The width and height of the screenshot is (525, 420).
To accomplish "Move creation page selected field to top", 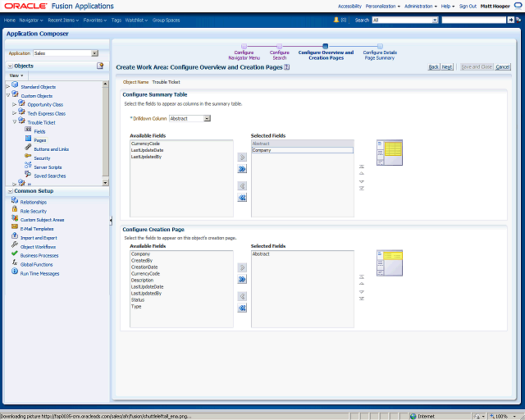I will (x=362, y=277).
